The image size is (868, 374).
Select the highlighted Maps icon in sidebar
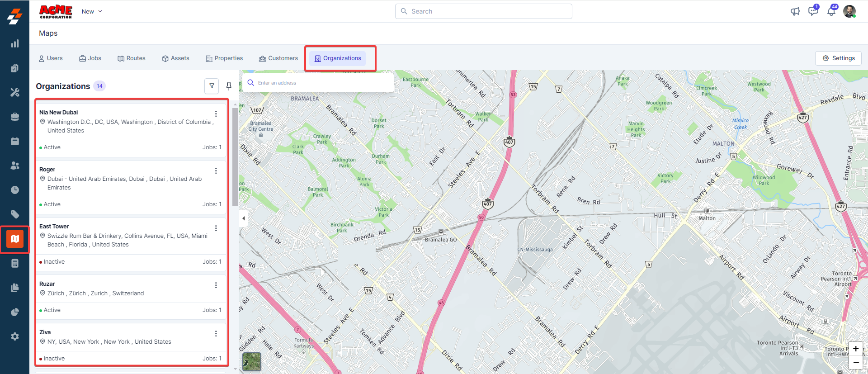pyautogui.click(x=15, y=239)
